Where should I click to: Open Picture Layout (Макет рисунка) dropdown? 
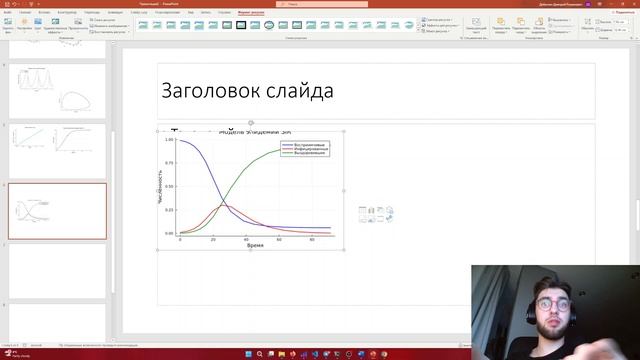pos(436,31)
